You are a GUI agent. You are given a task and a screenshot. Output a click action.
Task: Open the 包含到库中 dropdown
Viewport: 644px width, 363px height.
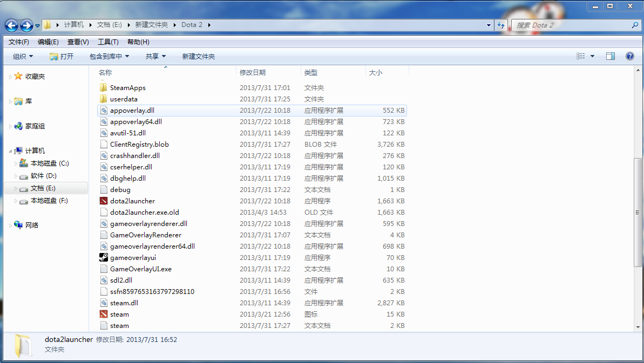109,56
